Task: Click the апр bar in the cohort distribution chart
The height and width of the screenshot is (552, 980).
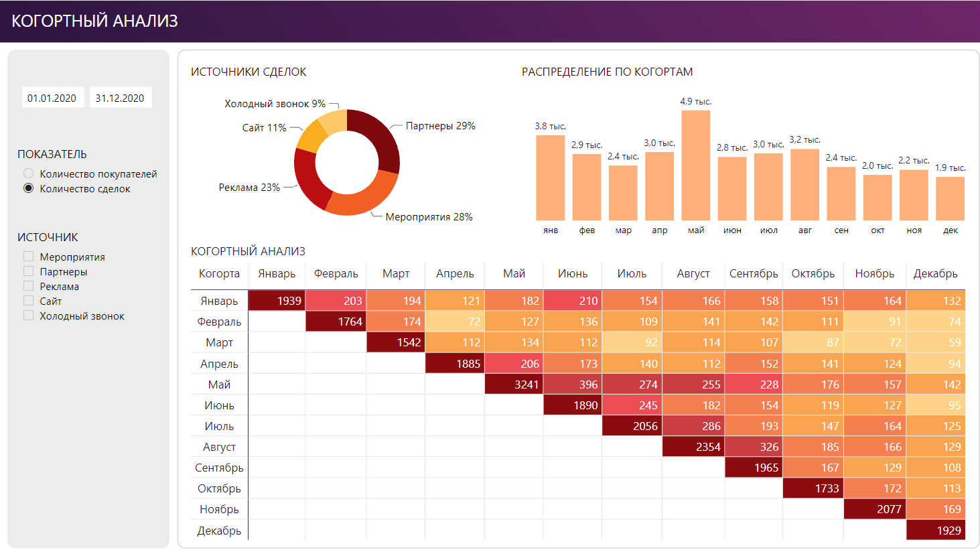Action: coord(659,186)
